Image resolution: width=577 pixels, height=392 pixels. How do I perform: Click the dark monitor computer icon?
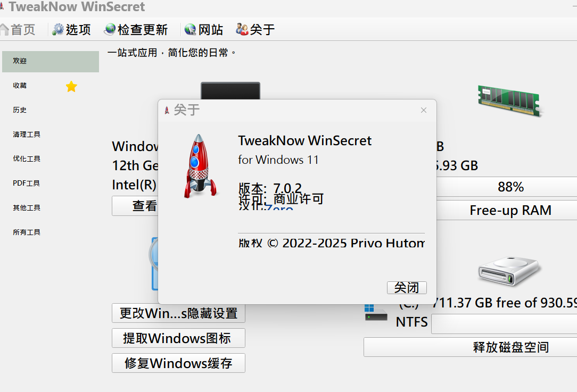(230, 91)
